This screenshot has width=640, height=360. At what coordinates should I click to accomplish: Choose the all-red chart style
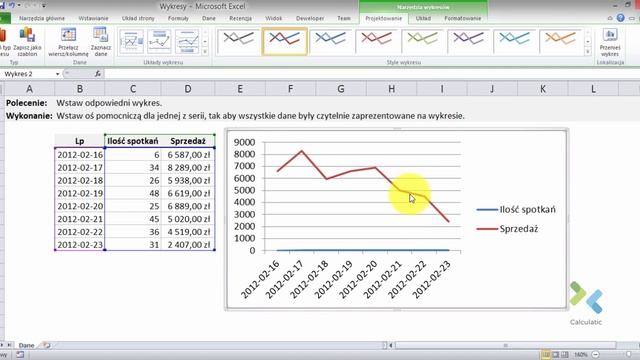pyautogui.click(x=376, y=41)
